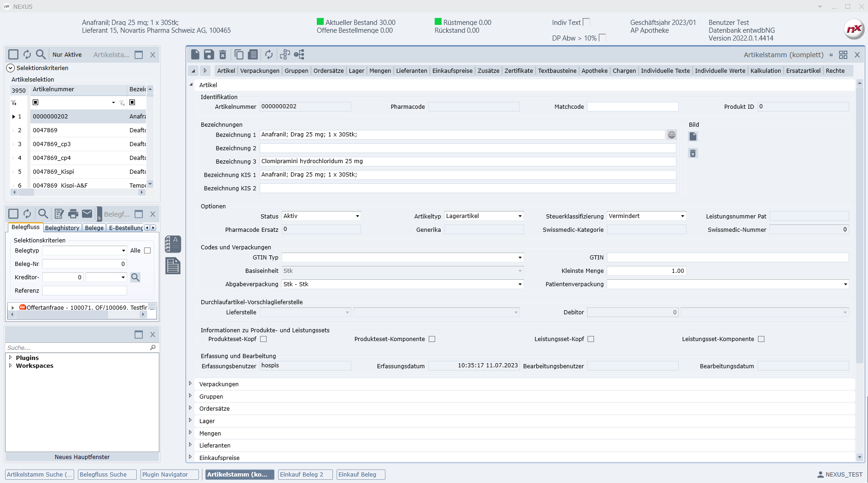Viewport: 868px width, 483px height.
Task: Expand the Lager section
Action: pyautogui.click(x=190, y=420)
